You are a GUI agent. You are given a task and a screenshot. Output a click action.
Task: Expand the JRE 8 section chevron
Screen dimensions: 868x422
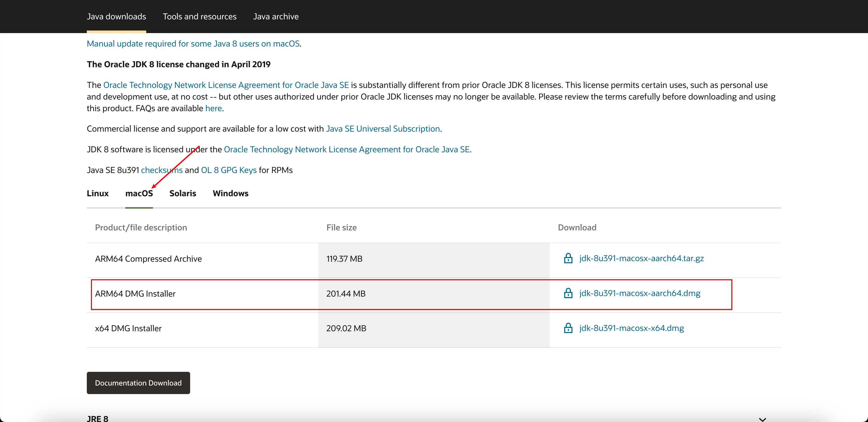pyautogui.click(x=763, y=419)
